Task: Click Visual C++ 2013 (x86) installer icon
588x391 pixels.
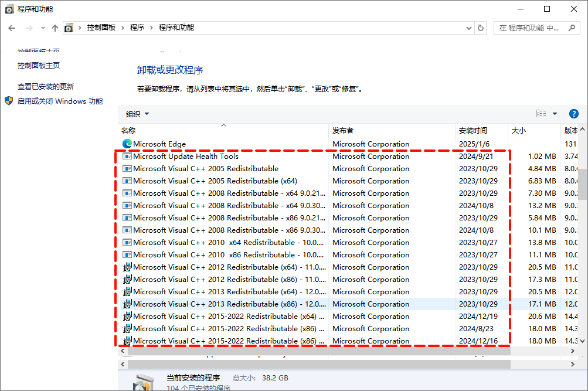Action: pyautogui.click(x=127, y=304)
